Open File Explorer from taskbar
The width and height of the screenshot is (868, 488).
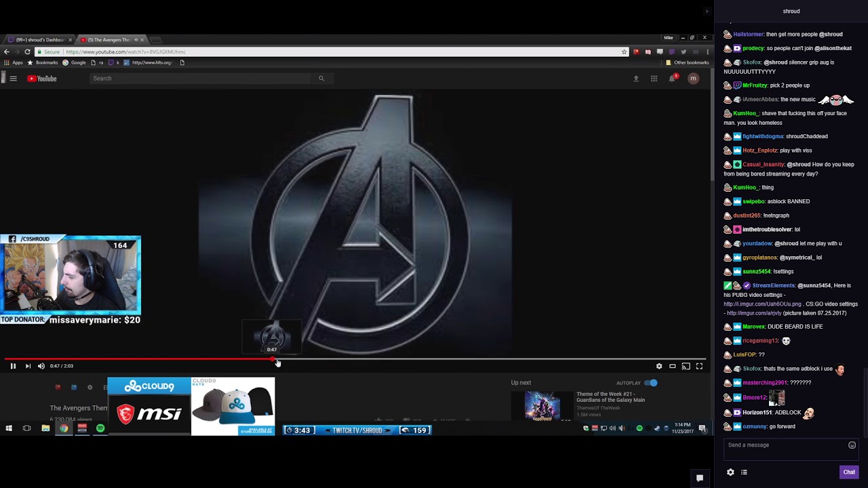click(45, 428)
